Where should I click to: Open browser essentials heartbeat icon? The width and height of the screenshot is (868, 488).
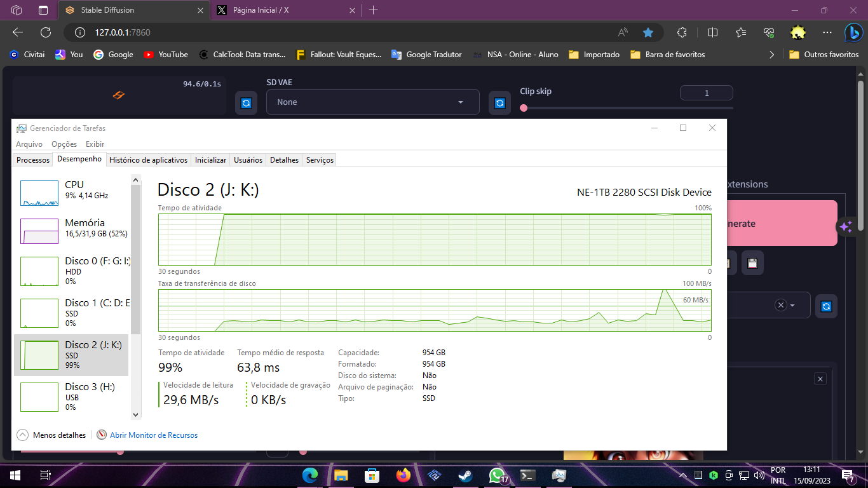click(769, 32)
